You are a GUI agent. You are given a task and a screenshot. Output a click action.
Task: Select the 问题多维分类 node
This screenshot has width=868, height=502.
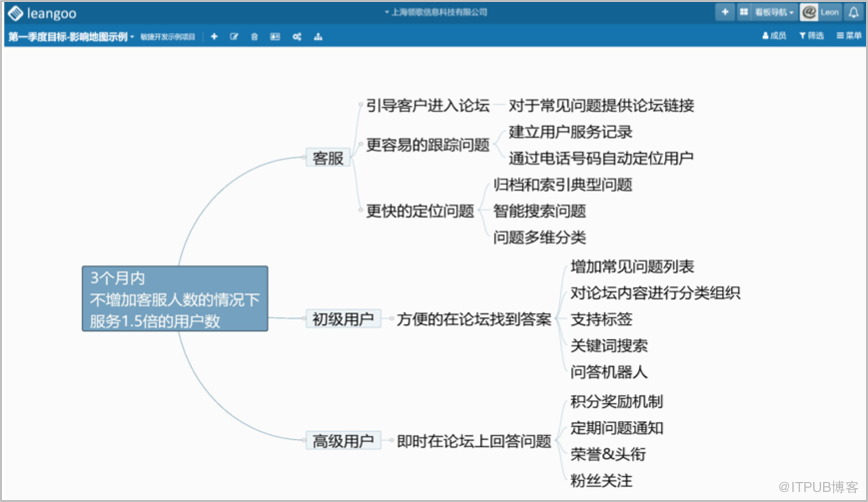coord(539,238)
